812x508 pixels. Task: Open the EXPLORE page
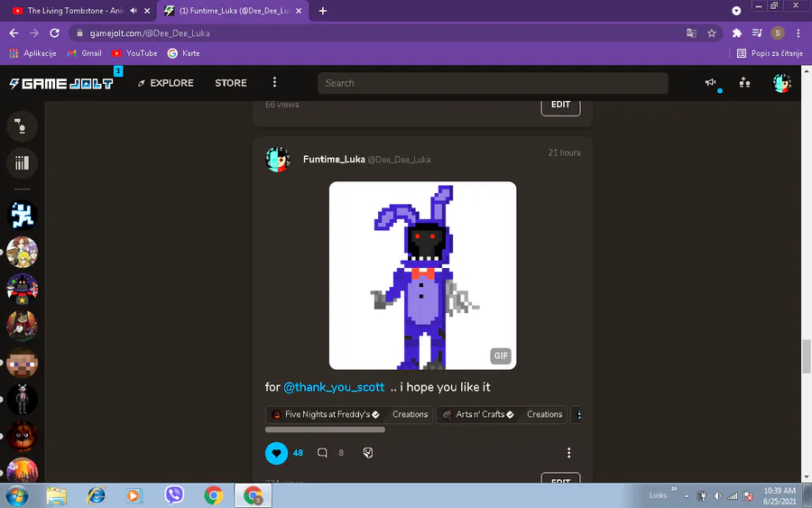[x=166, y=83]
